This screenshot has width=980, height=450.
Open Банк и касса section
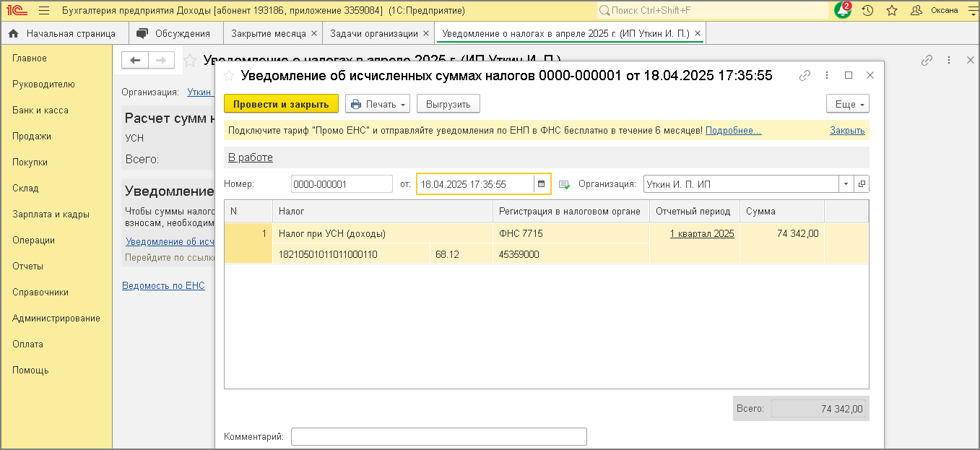tap(40, 111)
